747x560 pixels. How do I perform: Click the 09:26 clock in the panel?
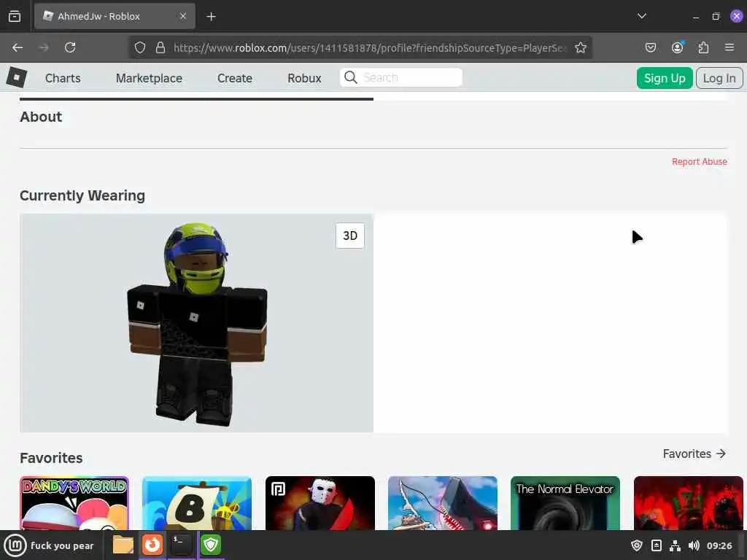click(719, 545)
